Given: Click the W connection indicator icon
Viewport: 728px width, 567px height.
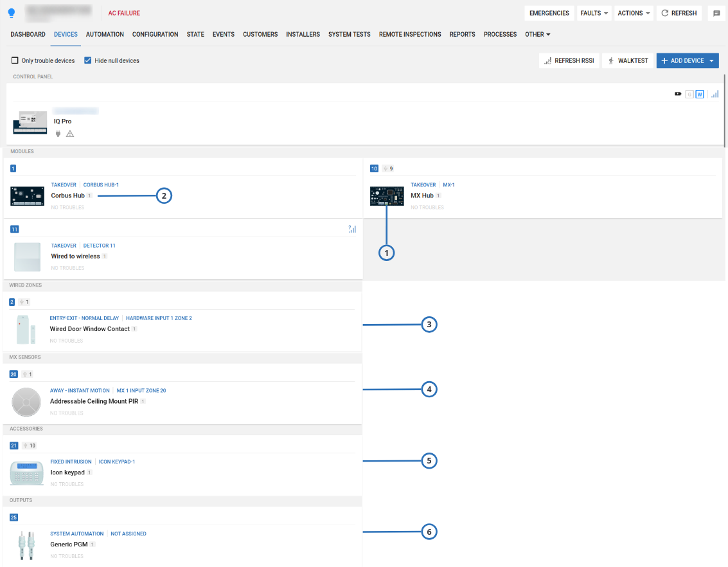Looking at the screenshot, I should pos(700,94).
